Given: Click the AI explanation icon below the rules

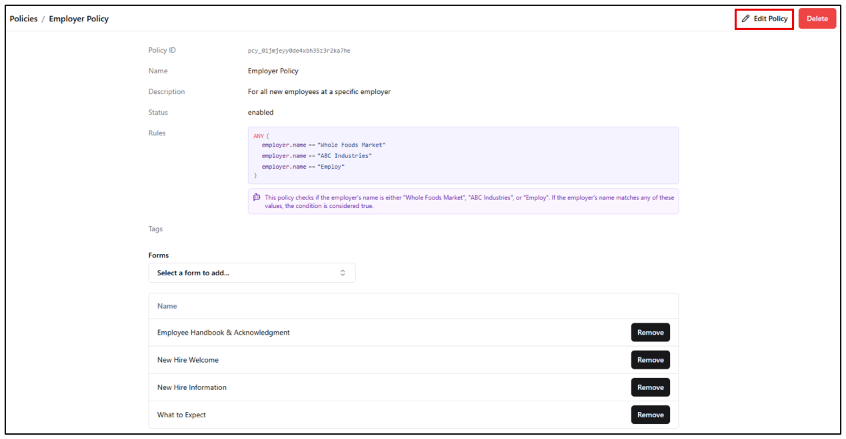Looking at the screenshot, I should pyautogui.click(x=257, y=197).
